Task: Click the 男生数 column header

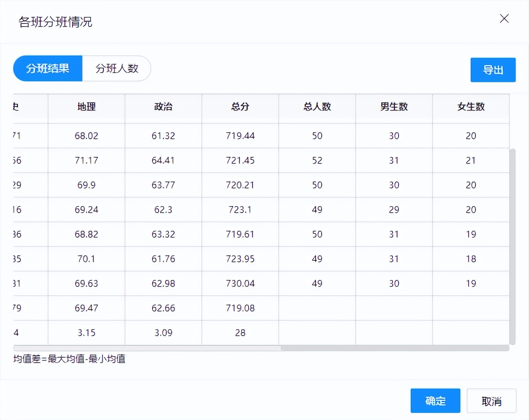Action: (x=394, y=108)
